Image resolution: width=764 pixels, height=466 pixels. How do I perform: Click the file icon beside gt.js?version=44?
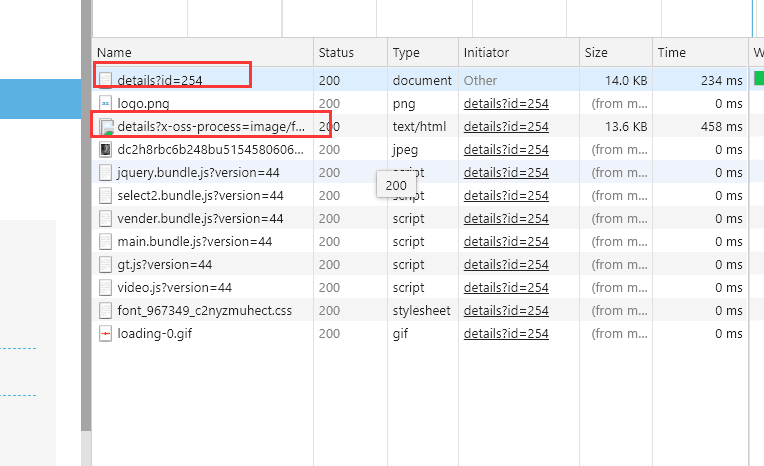click(x=105, y=264)
